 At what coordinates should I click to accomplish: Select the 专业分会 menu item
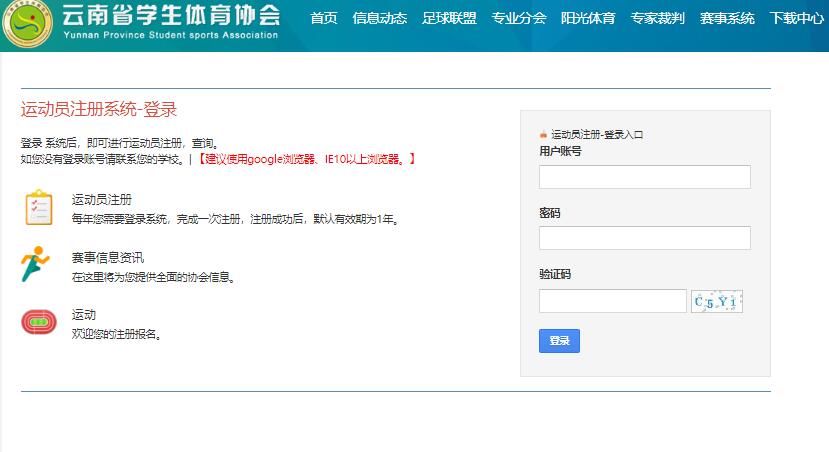pyautogui.click(x=519, y=19)
